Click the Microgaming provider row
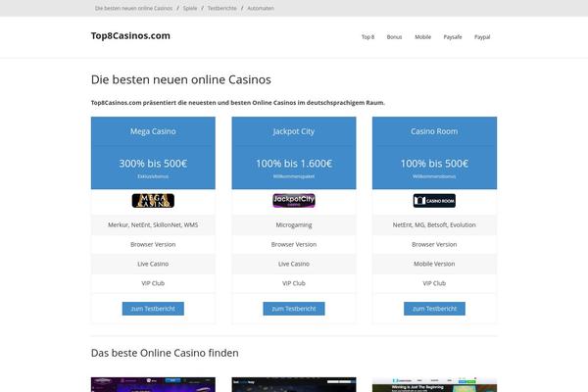Viewport: 588px width, 392px height. [x=294, y=224]
